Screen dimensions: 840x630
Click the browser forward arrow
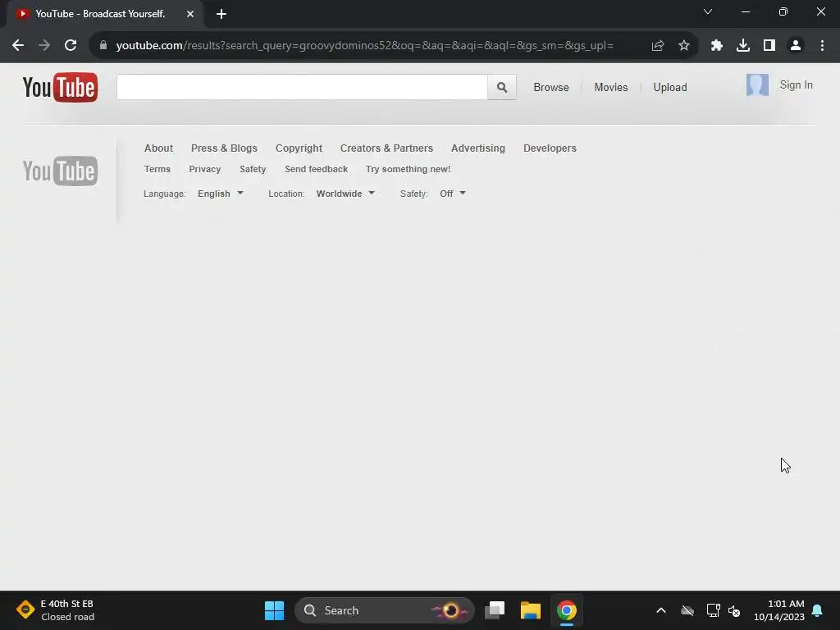[x=44, y=46]
